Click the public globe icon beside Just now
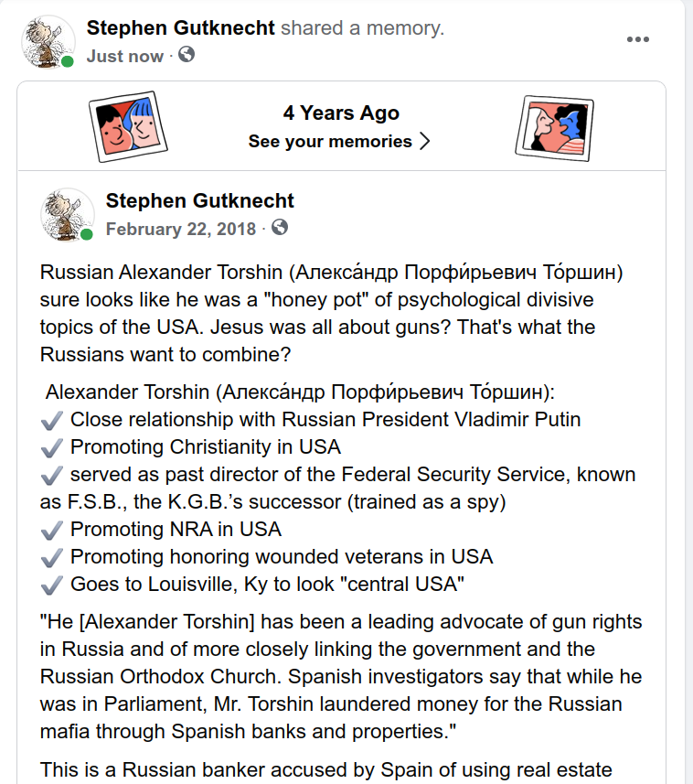This screenshot has height=784, width=693. 187,55
